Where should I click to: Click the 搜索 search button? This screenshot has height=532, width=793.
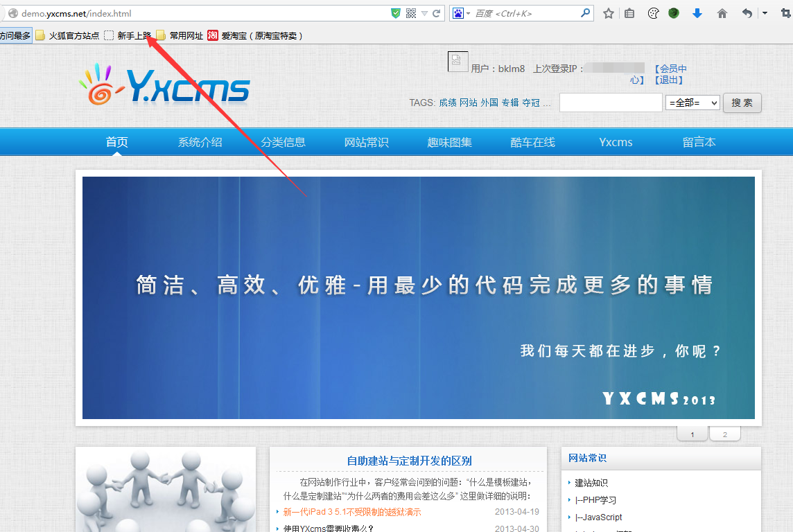pos(742,103)
